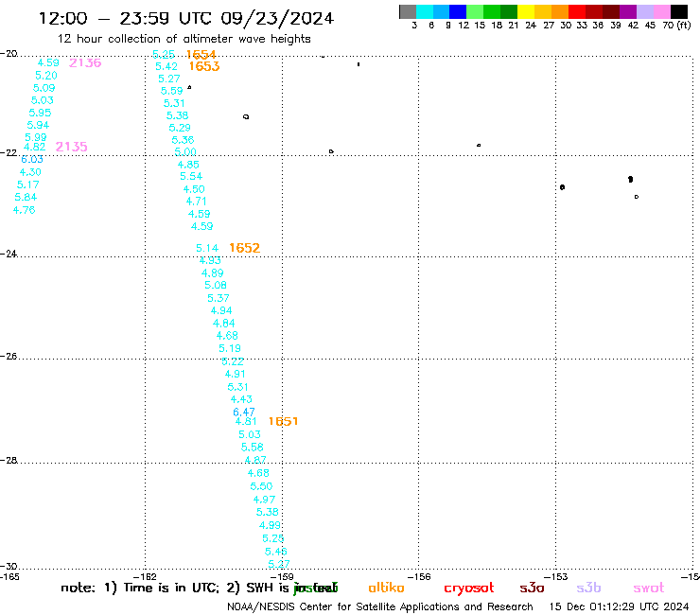700x615 pixels.
Task: Click the pink swatch in the color scale
Action: click(662, 11)
